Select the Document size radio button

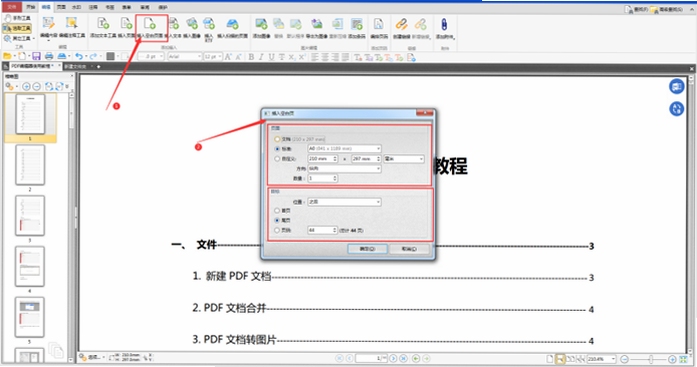point(277,139)
